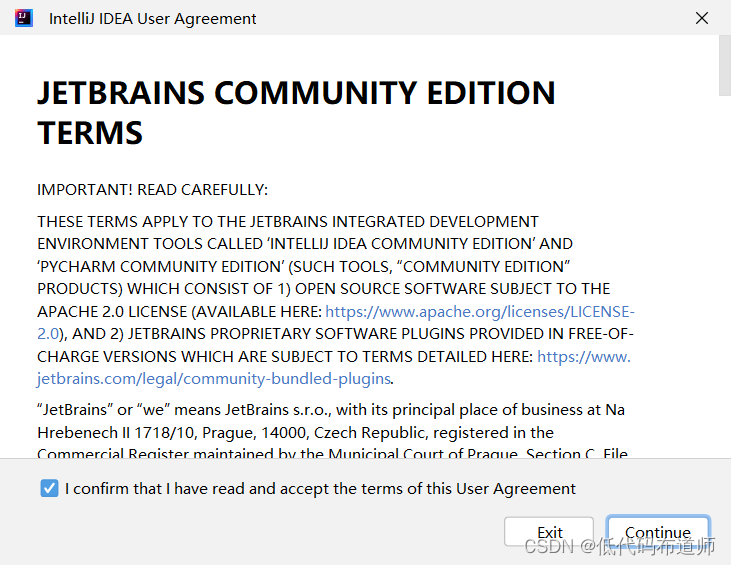Viewport: 731px width, 565px height.
Task: Click the paragraph starting '"JetBrains" or "we" means'
Action: (x=332, y=432)
